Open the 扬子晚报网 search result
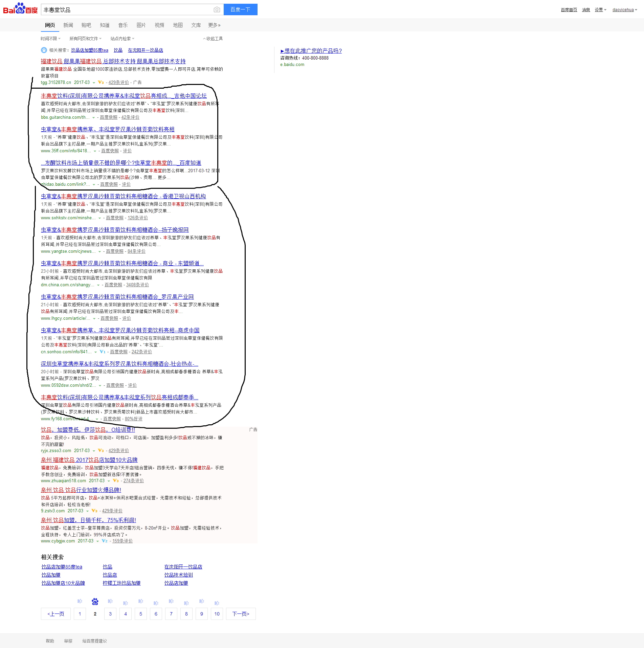The width and height of the screenshot is (644, 648). tap(115, 230)
